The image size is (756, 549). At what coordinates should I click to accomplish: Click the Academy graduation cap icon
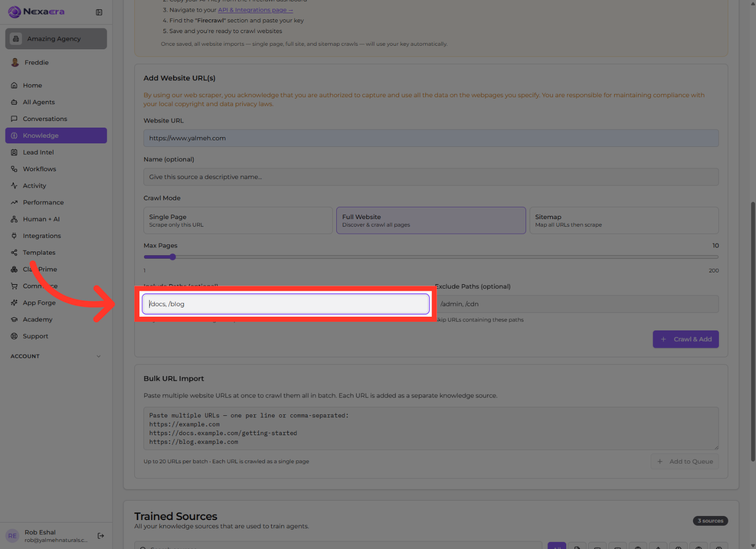click(14, 320)
